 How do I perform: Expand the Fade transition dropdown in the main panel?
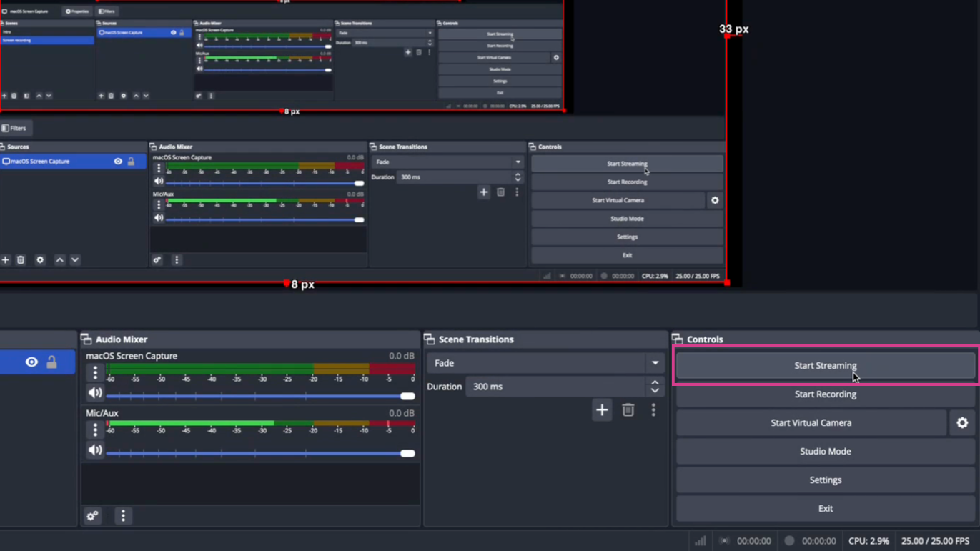click(x=655, y=363)
